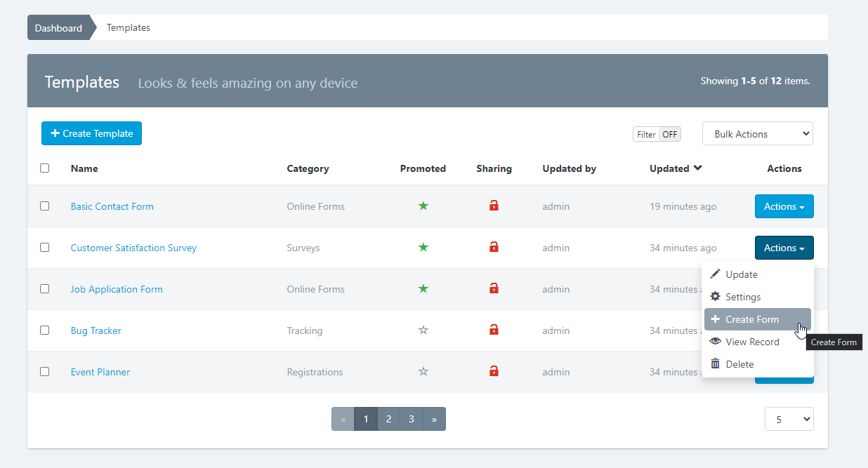Tick the select-all checkbox in header
This screenshot has height=468, width=868.
pyautogui.click(x=45, y=168)
